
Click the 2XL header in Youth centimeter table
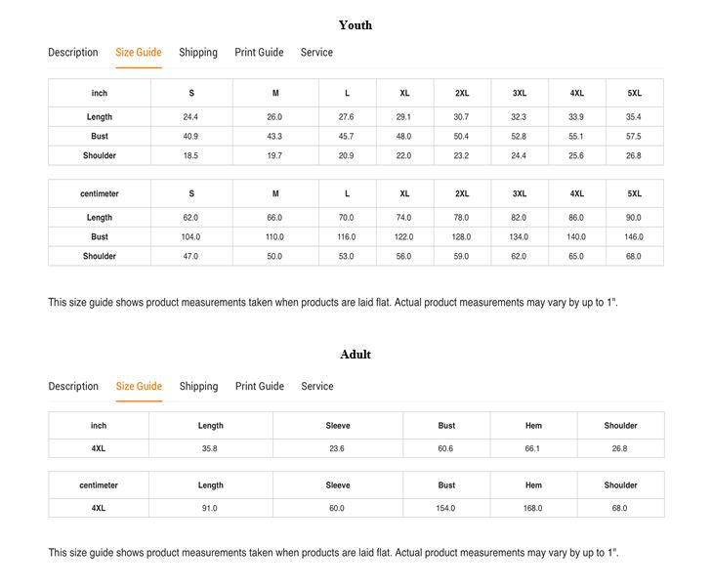click(x=462, y=194)
